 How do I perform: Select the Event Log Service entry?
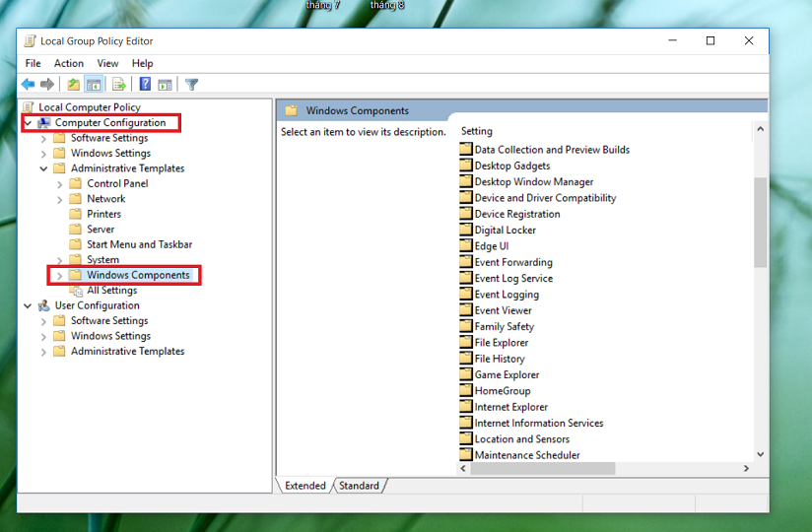point(513,278)
